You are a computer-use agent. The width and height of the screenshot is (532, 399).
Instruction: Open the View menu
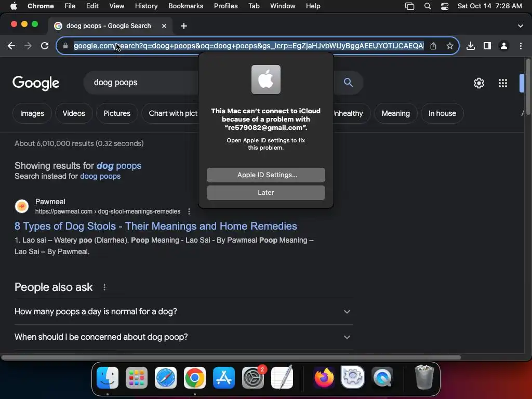(117, 6)
